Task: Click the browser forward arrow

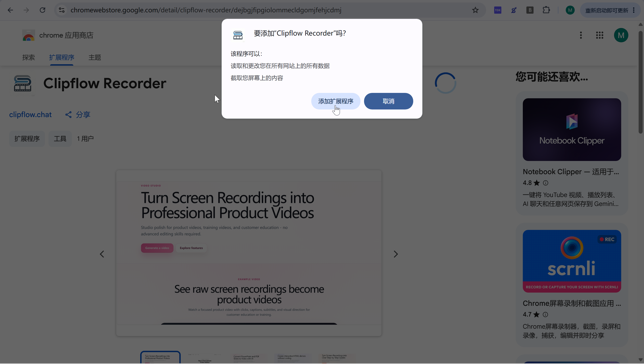Action: coord(26,10)
